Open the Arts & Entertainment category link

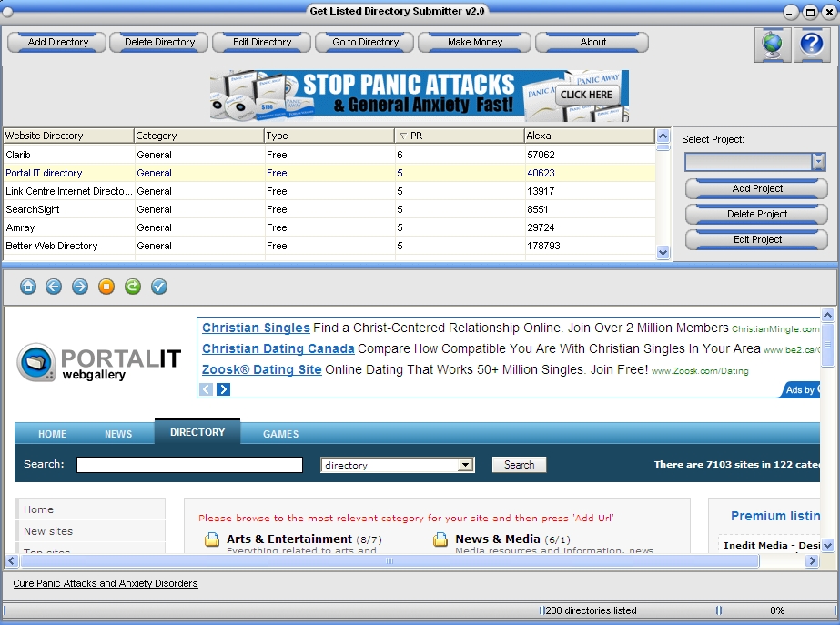pos(289,539)
